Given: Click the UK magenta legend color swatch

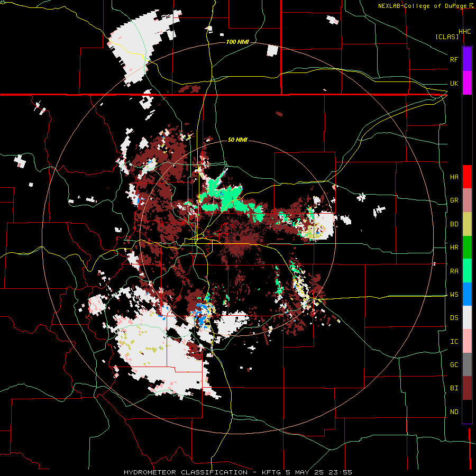Looking at the screenshot, I should pos(467,83).
